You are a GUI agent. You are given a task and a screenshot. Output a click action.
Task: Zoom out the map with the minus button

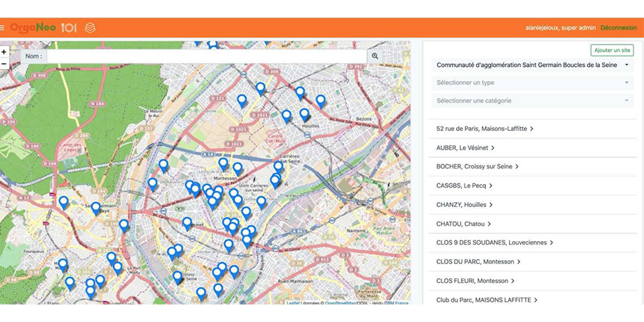4,63
